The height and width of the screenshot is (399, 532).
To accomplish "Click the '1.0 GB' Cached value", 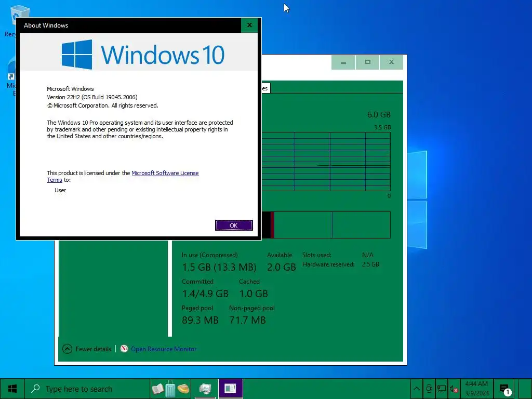I will pos(254,294).
